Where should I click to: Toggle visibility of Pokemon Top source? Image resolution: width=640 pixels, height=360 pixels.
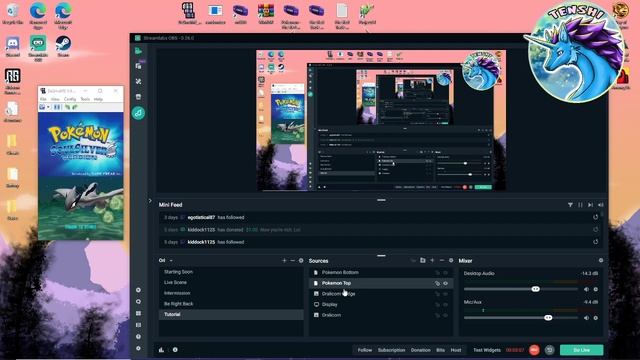point(446,283)
